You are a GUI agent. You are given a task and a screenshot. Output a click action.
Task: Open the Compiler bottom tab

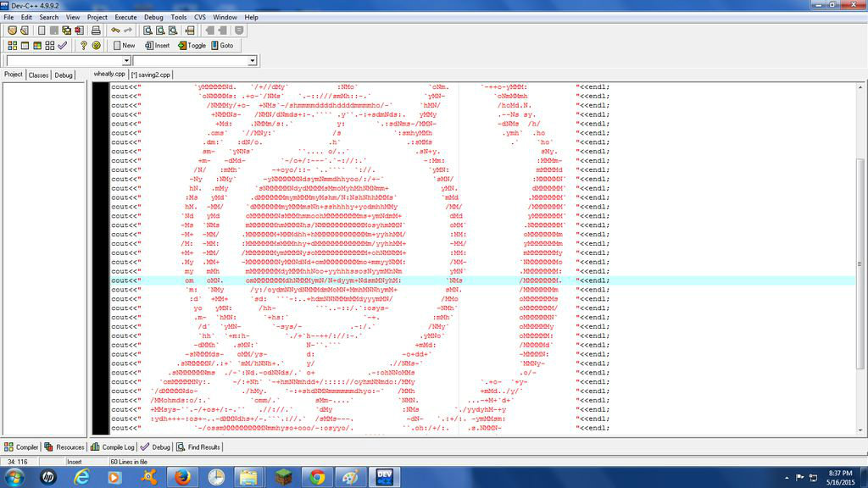(x=21, y=447)
